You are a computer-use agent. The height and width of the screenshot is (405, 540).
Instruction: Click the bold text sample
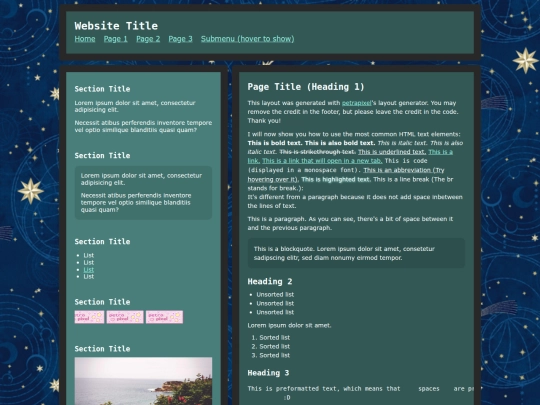[311, 143]
